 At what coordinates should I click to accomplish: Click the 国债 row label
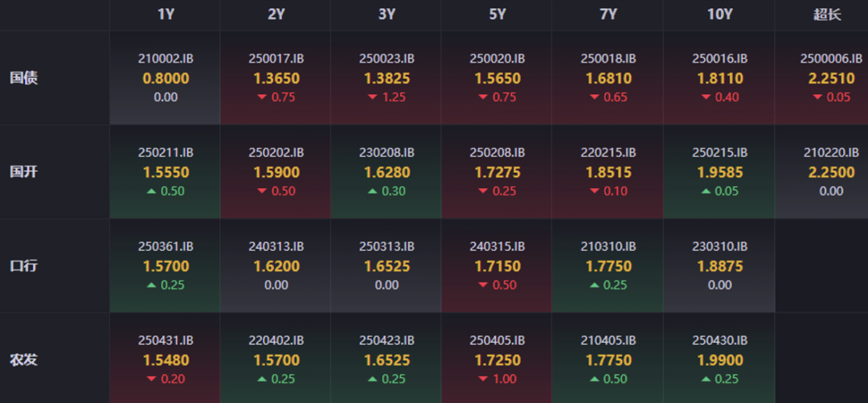24,78
